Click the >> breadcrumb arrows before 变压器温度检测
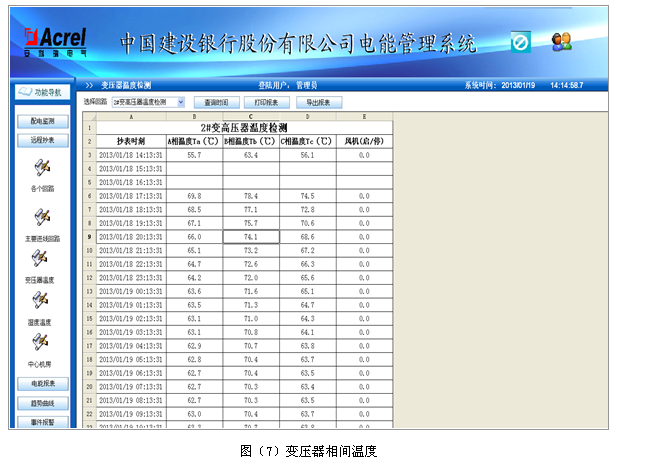 click(89, 85)
